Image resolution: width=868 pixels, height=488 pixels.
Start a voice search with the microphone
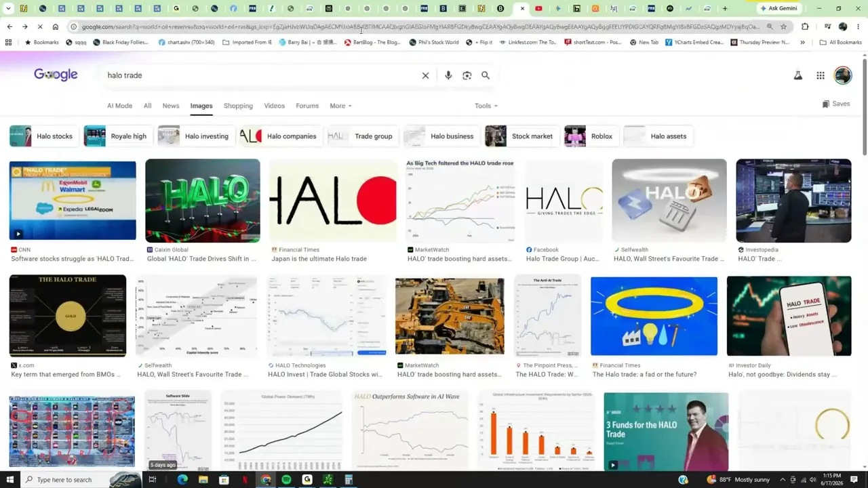point(448,75)
